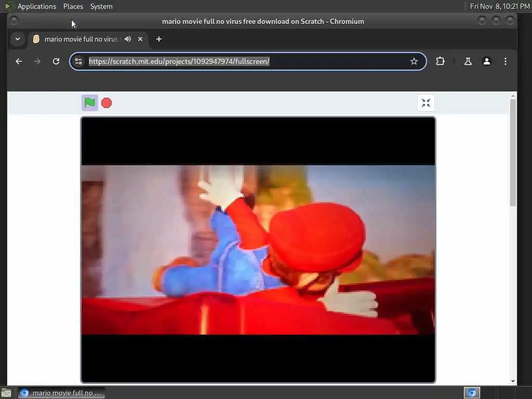Open the Places menu
Screen dimensions: 532x399
pos(73,6)
